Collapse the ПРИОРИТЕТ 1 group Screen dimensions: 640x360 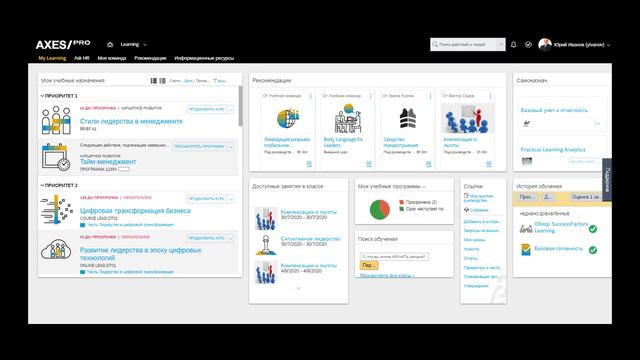click(x=42, y=96)
